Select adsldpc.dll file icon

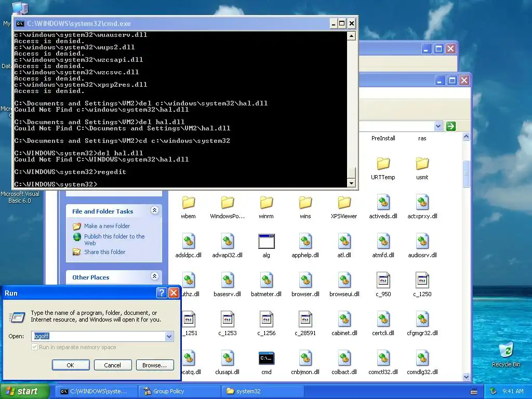pyautogui.click(x=188, y=241)
